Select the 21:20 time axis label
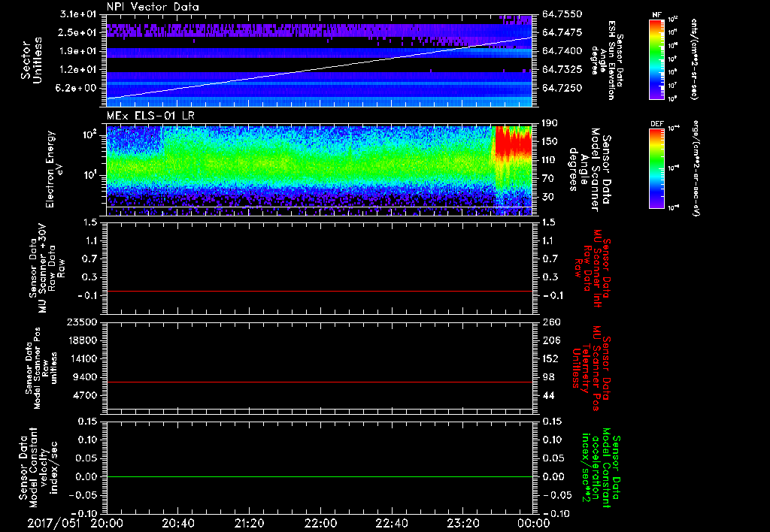The width and height of the screenshot is (770, 532). 249,524
